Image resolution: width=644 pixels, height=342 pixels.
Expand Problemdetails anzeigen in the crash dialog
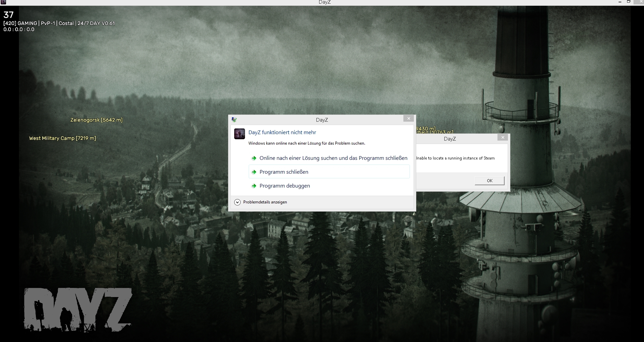click(261, 202)
